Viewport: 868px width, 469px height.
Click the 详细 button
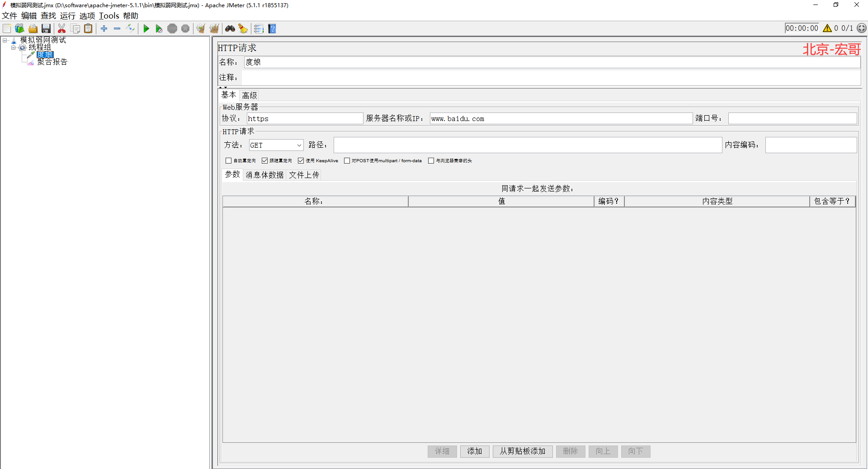point(442,451)
